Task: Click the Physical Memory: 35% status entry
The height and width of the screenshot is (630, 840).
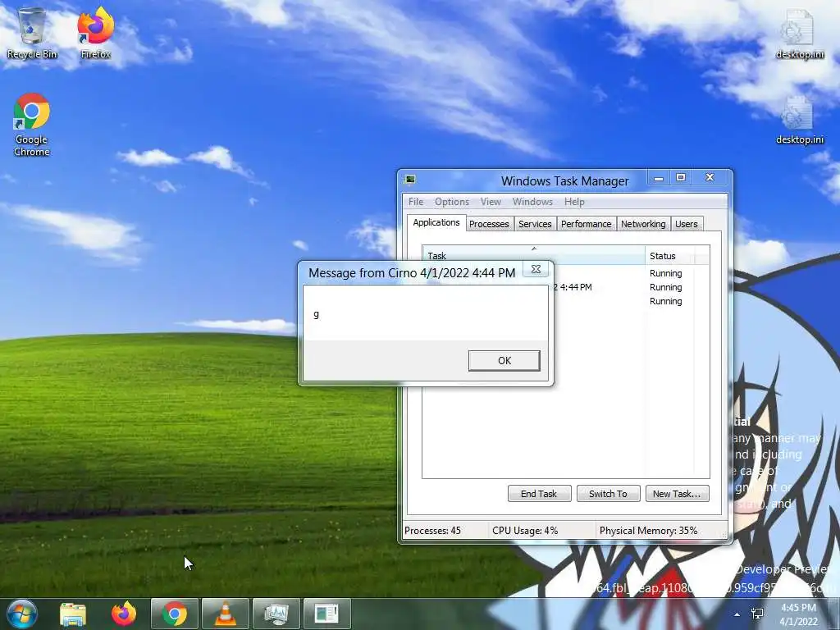Action: pyautogui.click(x=648, y=531)
